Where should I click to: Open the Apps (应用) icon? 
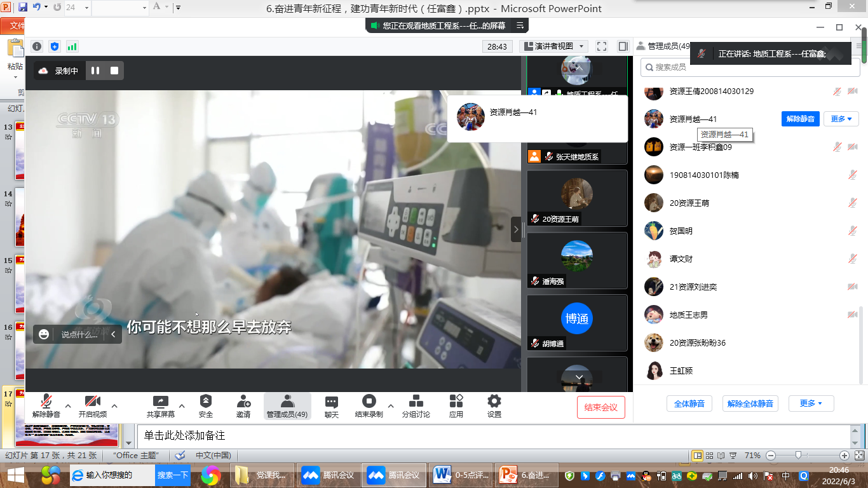click(x=456, y=402)
